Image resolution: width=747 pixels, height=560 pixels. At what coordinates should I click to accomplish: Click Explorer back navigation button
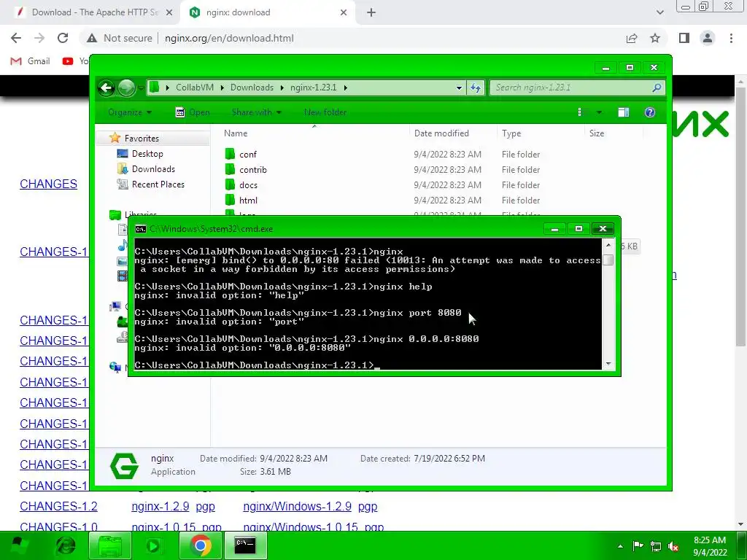pyautogui.click(x=107, y=87)
